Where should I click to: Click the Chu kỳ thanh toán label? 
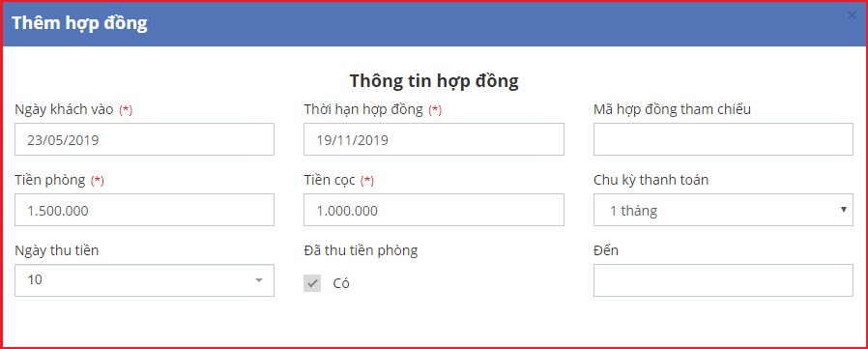pos(651,180)
